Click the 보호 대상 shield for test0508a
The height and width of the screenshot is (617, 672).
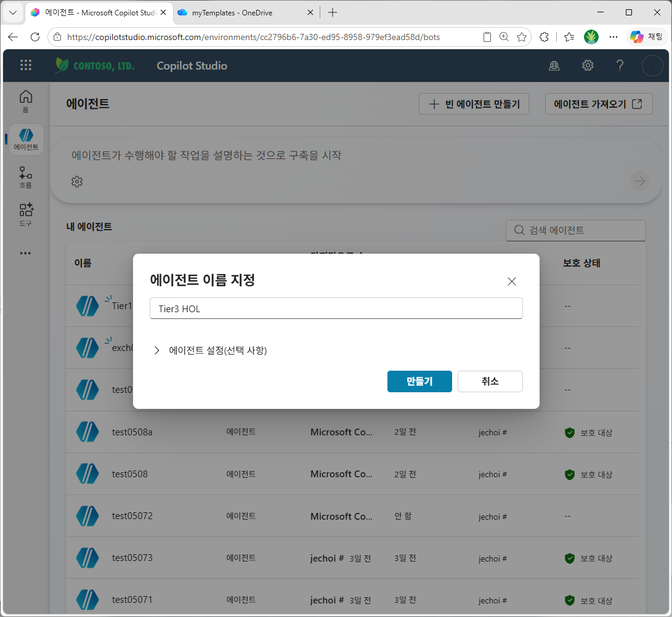tap(570, 433)
